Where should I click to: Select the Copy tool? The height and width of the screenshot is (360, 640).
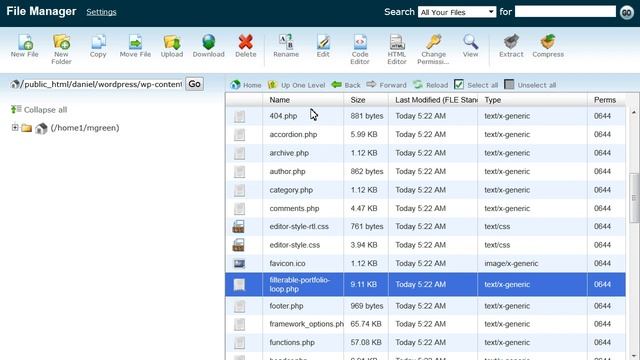(x=98, y=46)
